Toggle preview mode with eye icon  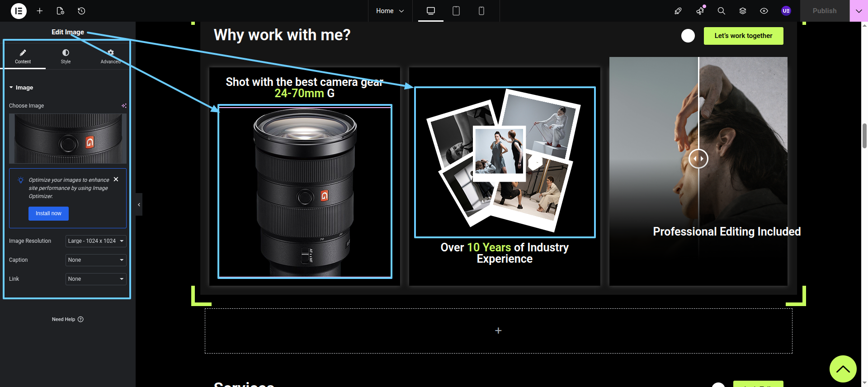764,11
